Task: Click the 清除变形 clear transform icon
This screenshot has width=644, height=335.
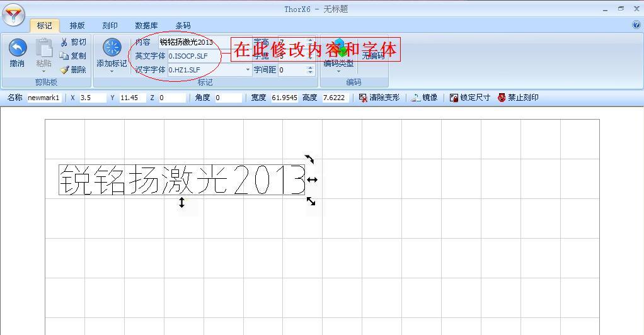Action: pos(364,98)
